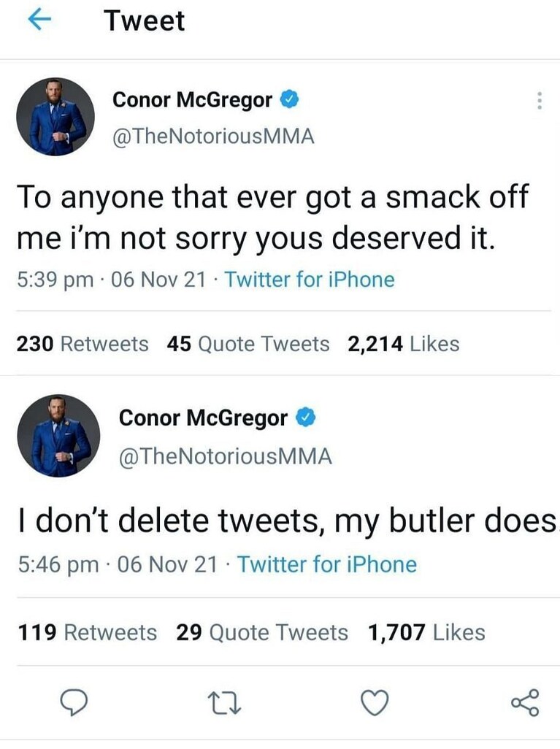The height and width of the screenshot is (749, 560).
Task: Tap the retweet arrows icon
Action: click(225, 704)
